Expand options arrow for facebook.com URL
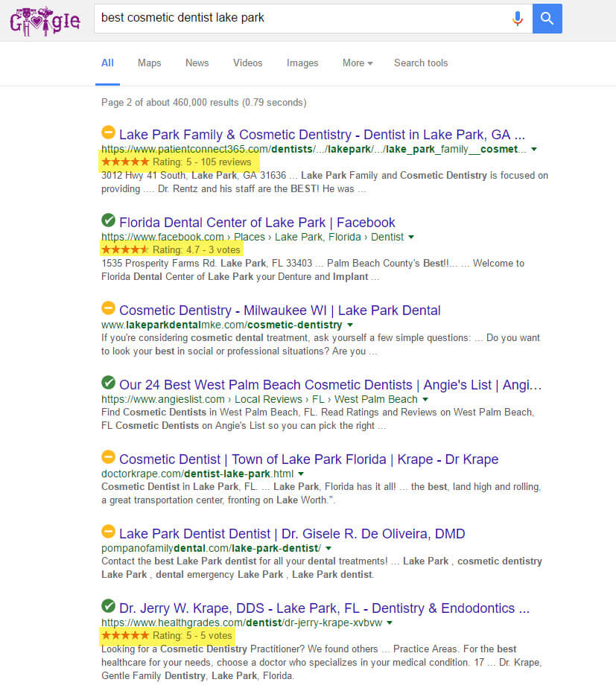Image resolution: width=616 pixels, height=694 pixels. (411, 238)
